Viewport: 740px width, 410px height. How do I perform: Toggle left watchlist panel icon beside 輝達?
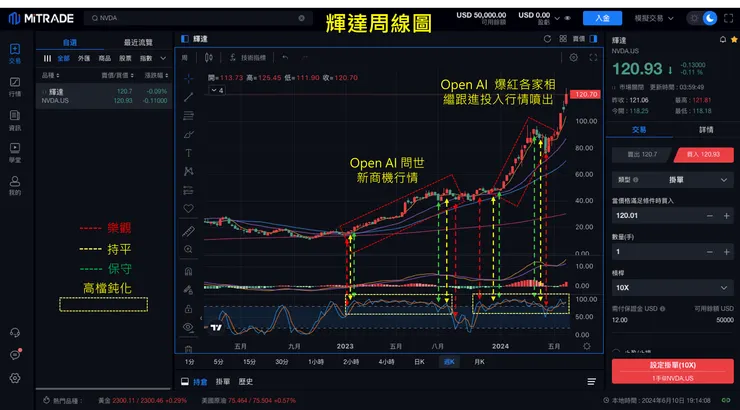(185, 39)
